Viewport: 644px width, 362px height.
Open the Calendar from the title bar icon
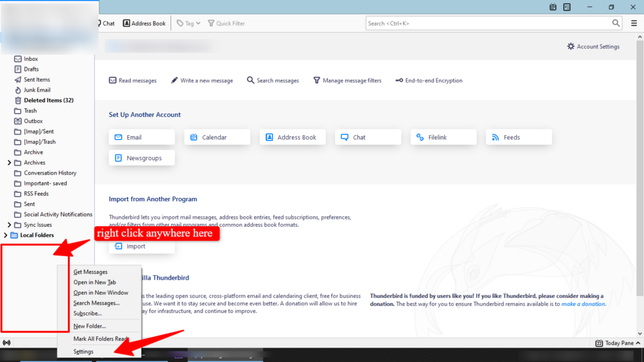[552, 7]
